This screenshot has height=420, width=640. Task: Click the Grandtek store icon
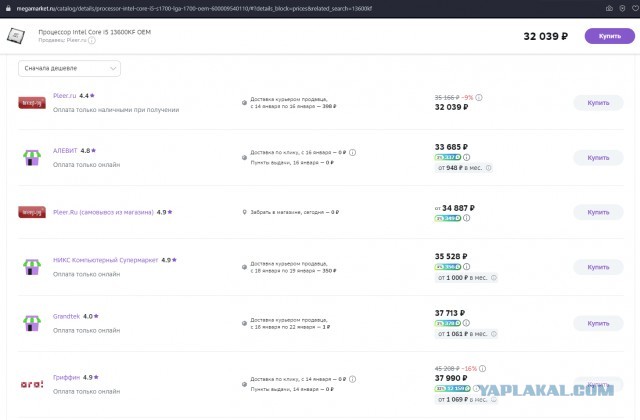click(32, 323)
